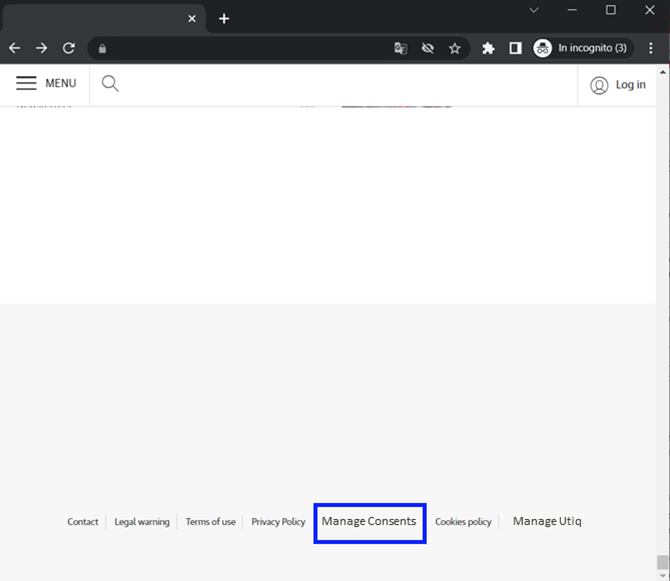Open the Manage Consents link

coord(369,522)
